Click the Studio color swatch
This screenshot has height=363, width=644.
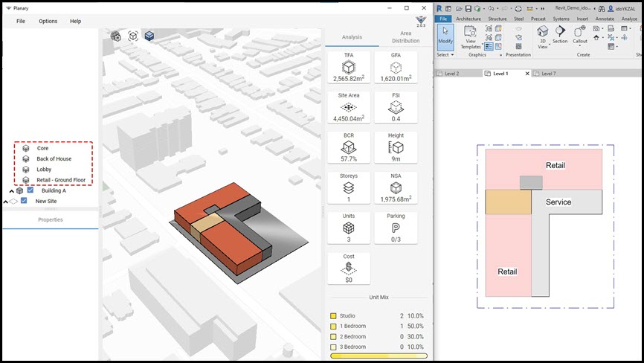pos(333,316)
